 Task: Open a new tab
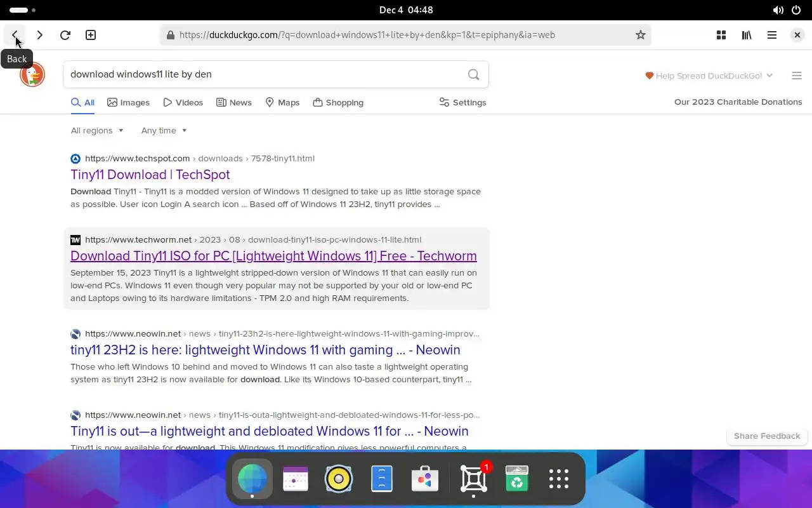[x=91, y=35]
